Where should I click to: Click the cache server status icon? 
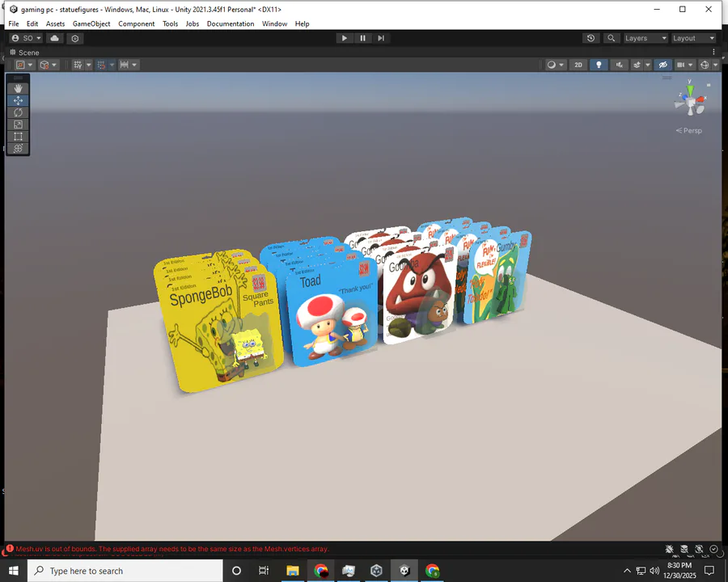click(684, 549)
